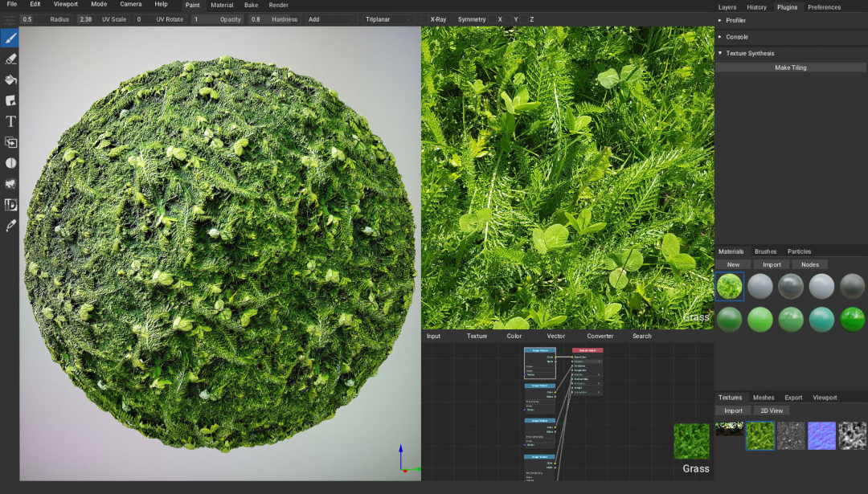Image resolution: width=868 pixels, height=494 pixels.
Task: Select the Particle paint tool
Action: point(10,184)
